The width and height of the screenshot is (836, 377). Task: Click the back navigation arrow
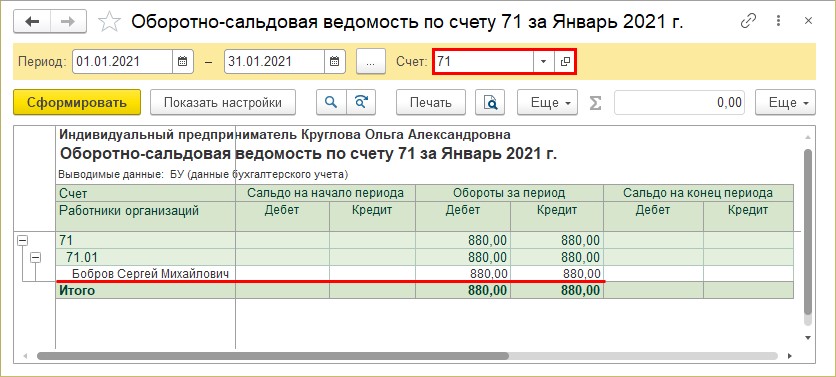pos(32,21)
